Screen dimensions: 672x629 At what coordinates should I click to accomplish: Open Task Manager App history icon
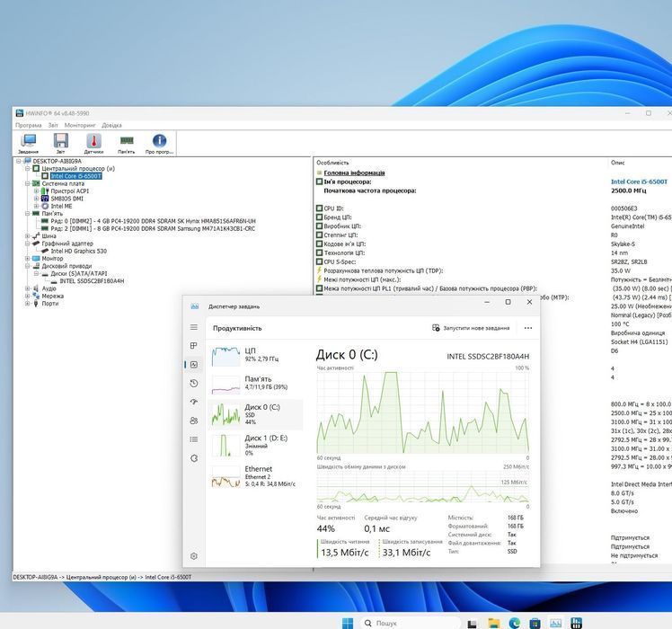(194, 384)
